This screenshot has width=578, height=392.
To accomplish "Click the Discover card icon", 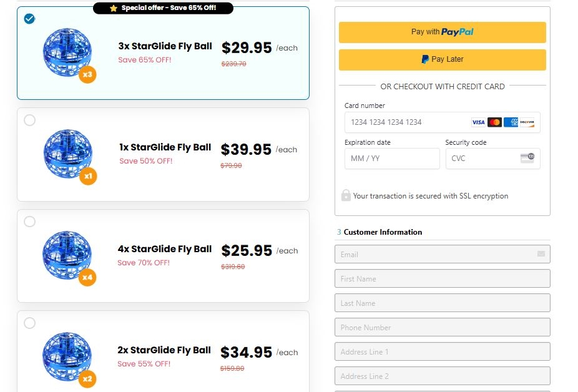I will tap(527, 122).
